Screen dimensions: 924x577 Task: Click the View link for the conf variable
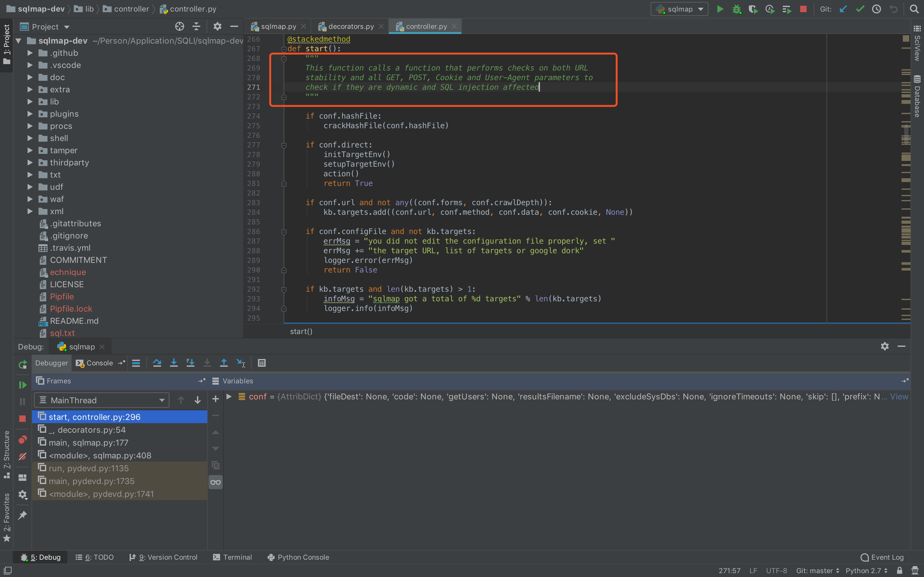coord(900,397)
